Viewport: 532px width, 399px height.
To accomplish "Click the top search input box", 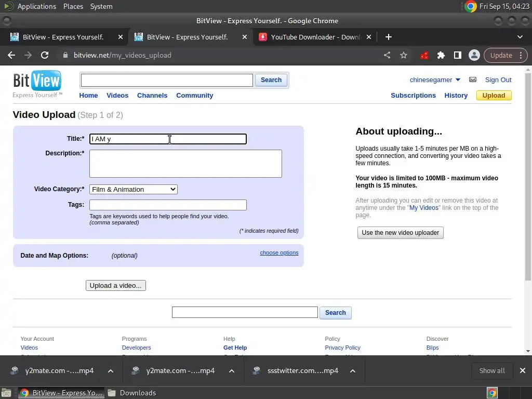I will coord(167,80).
